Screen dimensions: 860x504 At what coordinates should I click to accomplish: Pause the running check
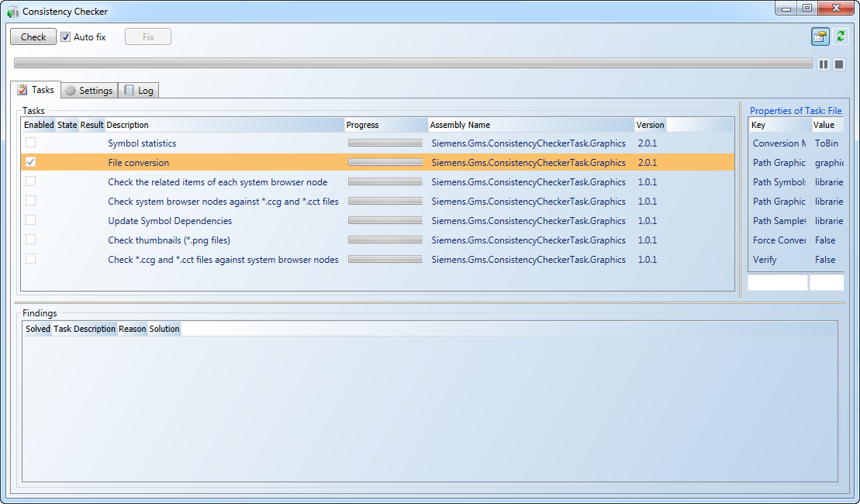824,64
